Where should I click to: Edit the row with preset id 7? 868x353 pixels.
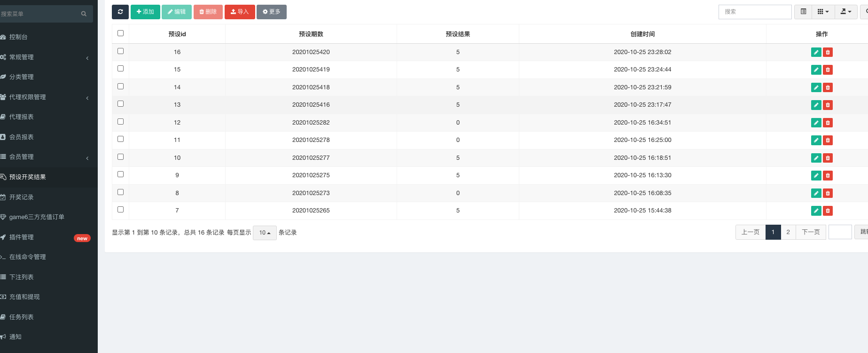coord(816,211)
